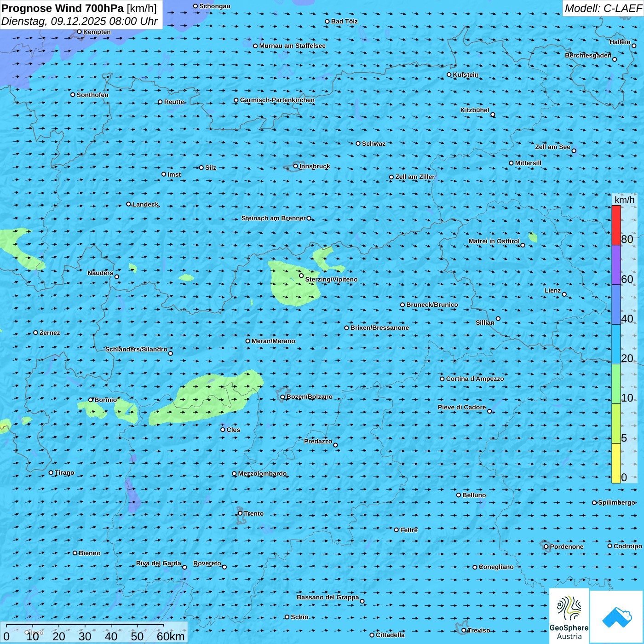Click the distance scale bar in km
The image size is (644, 644).
[x=94, y=632]
